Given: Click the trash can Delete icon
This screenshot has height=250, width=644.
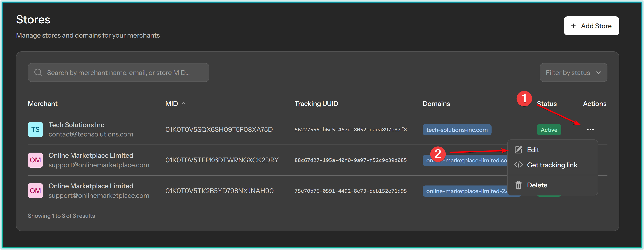Looking at the screenshot, I should (x=518, y=185).
